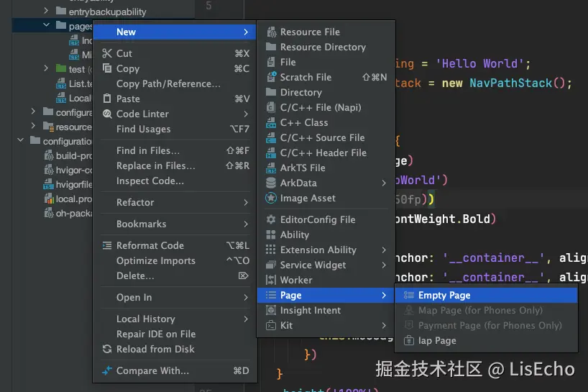Select hvigorfile in project tree
Viewport: 588px width, 392px height.
tap(74, 185)
